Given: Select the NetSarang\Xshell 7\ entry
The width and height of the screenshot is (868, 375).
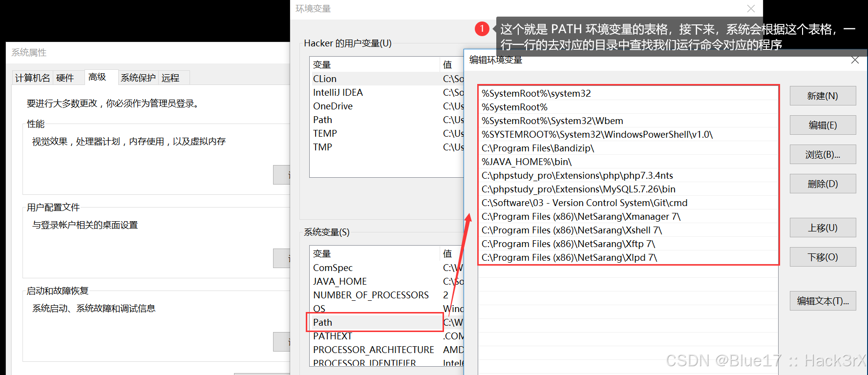Looking at the screenshot, I should (x=628, y=230).
